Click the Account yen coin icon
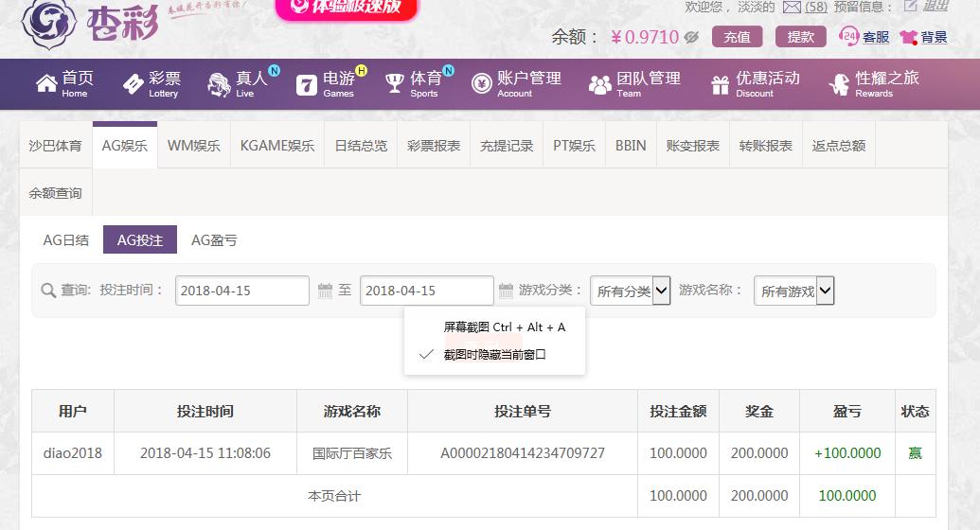The height and width of the screenshot is (530, 980). pyautogui.click(x=482, y=83)
